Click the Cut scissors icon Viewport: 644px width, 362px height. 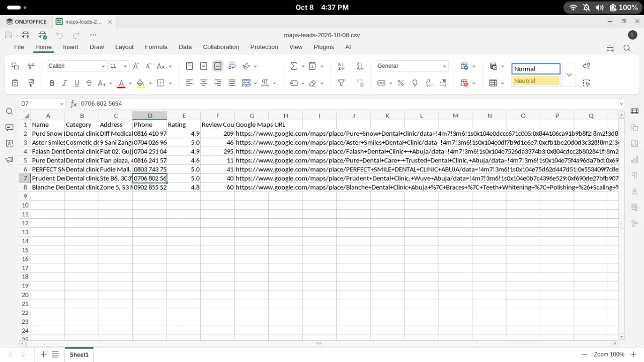pyautogui.click(x=31, y=66)
